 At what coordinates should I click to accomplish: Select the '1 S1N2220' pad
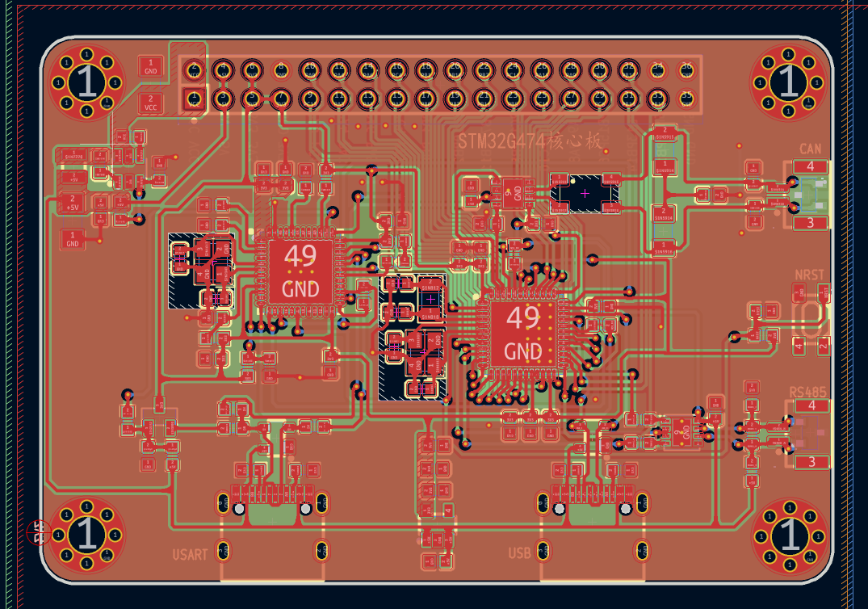pos(73,154)
